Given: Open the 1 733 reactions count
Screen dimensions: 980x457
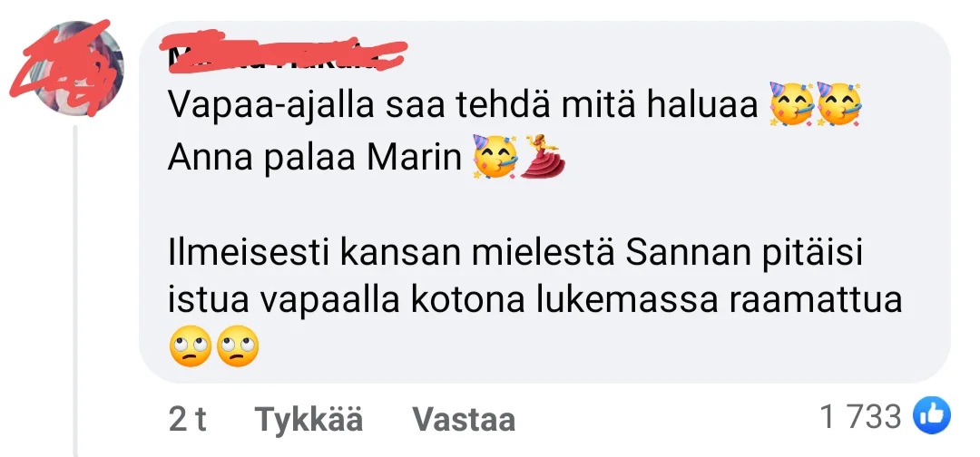Looking at the screenshot, I should 861,417.
